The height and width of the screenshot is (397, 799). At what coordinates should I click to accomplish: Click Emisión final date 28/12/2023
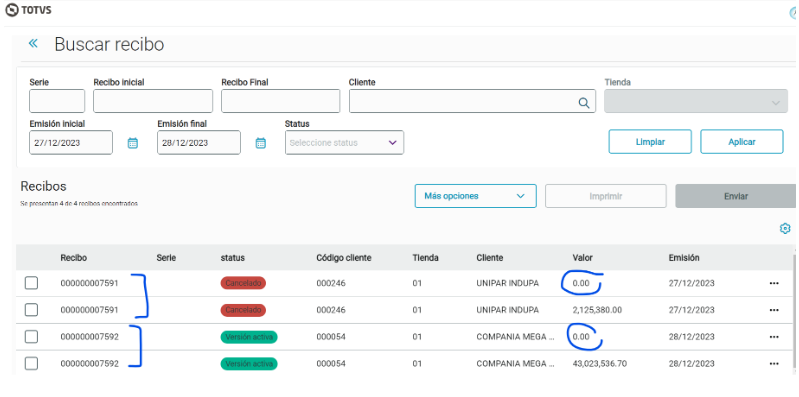[199, 143]
